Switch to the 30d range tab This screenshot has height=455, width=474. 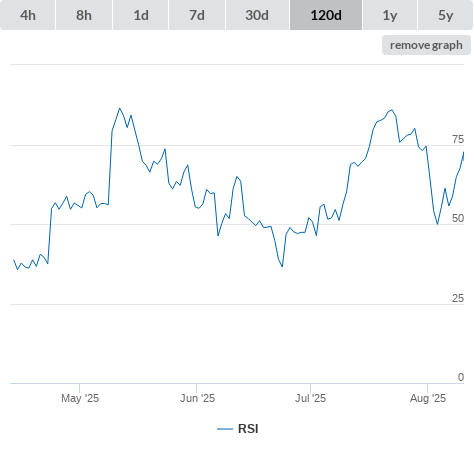pyautogui.click(x=257, y=15)
